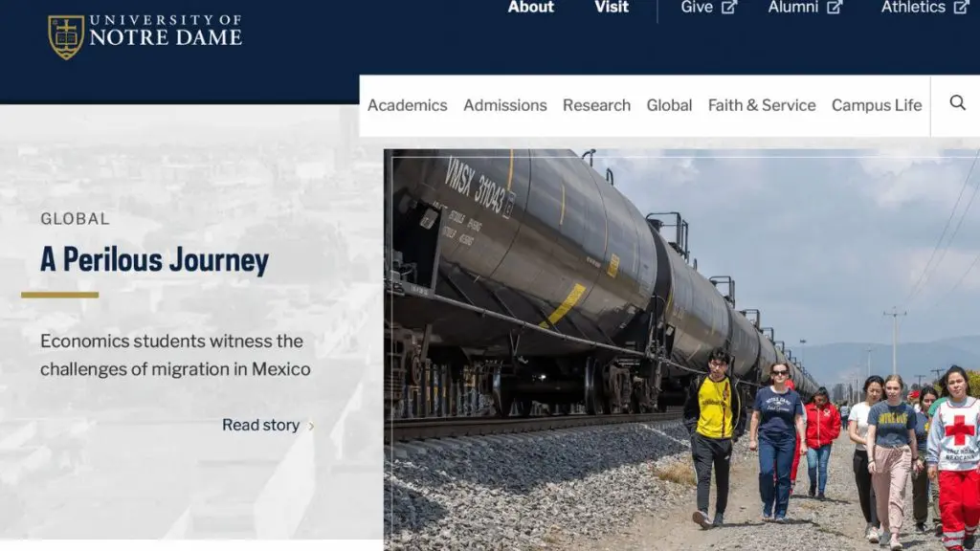Click external link icon next to Give

728,8
